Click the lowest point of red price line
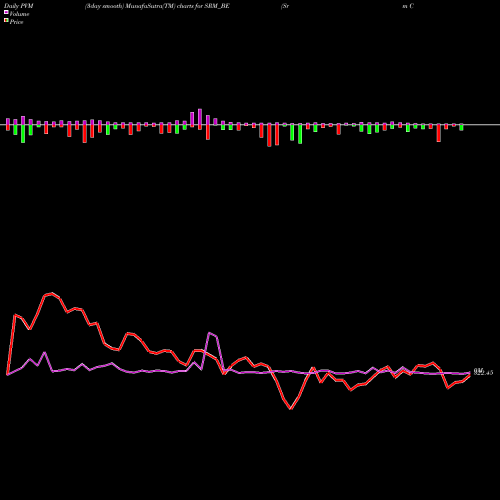This screenshot has width=500, height=500. (x=291, y=409)
